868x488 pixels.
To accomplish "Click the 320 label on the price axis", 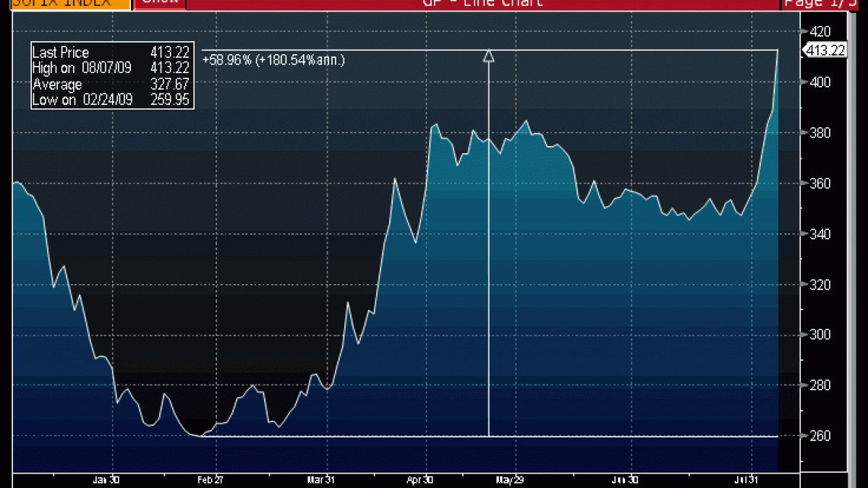I will 820,285.
